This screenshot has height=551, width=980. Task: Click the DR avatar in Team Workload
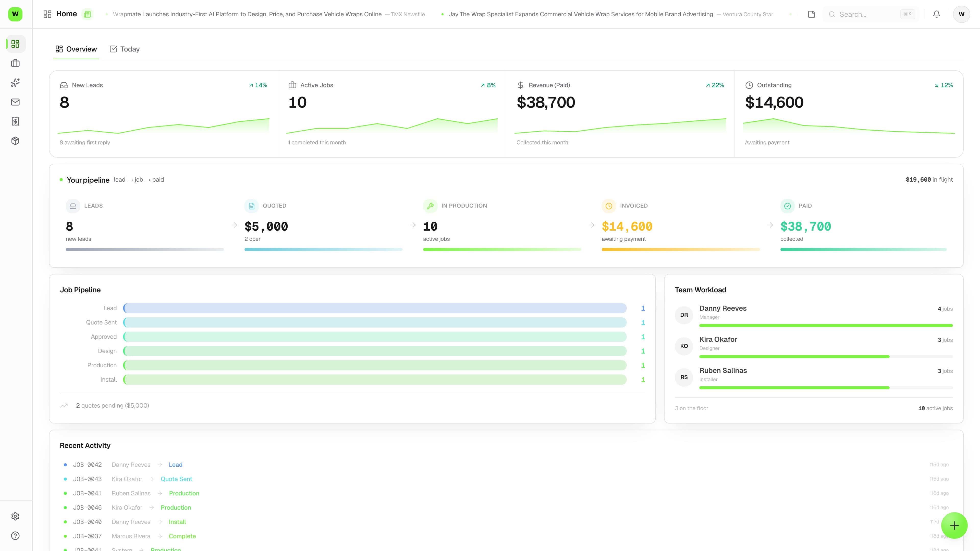click(684, 315)
